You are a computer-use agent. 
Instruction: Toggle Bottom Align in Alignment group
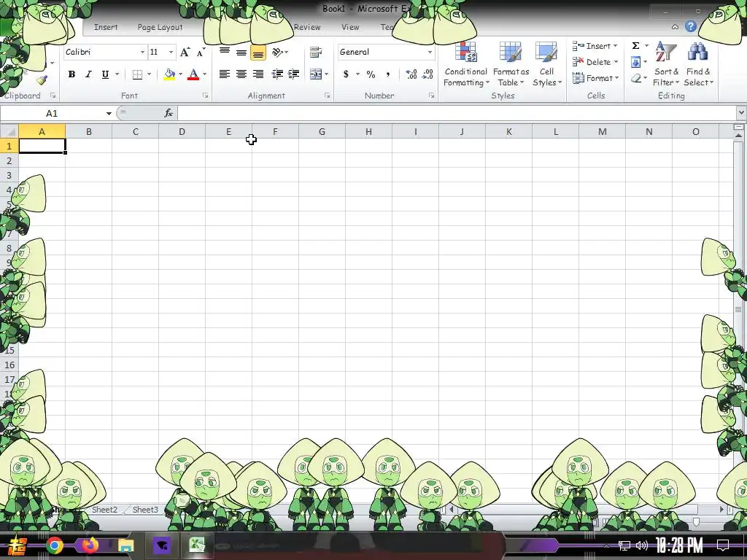point(258,52)
